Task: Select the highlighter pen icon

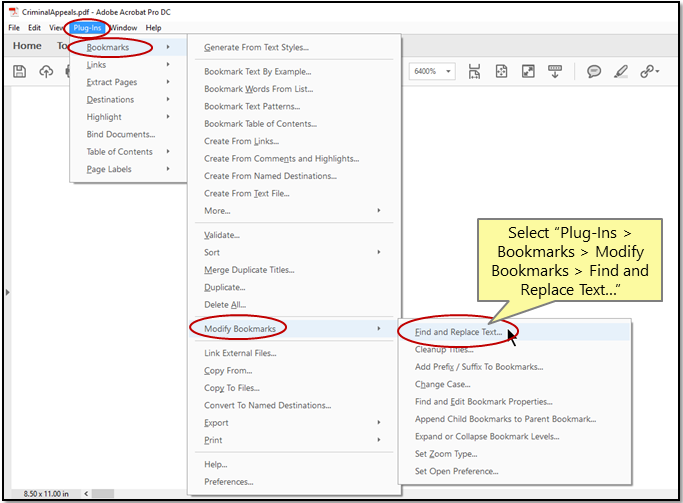Action: point(621,71)
